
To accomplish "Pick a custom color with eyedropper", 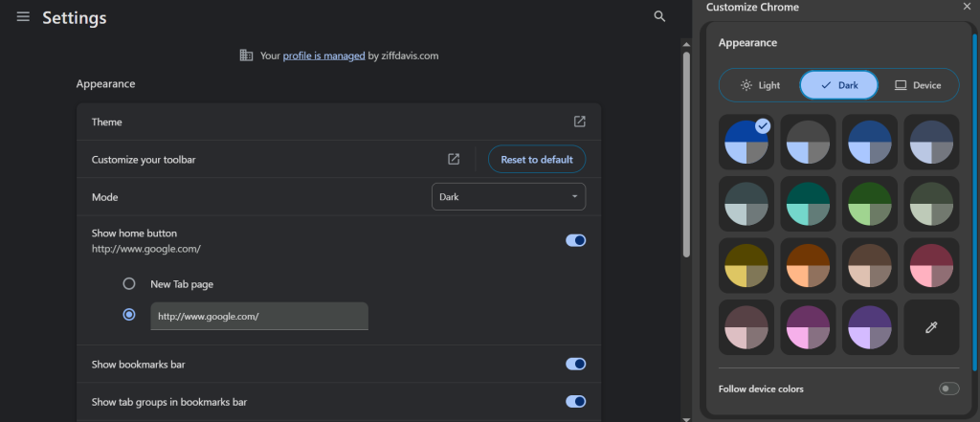I will tap(931, 327).
